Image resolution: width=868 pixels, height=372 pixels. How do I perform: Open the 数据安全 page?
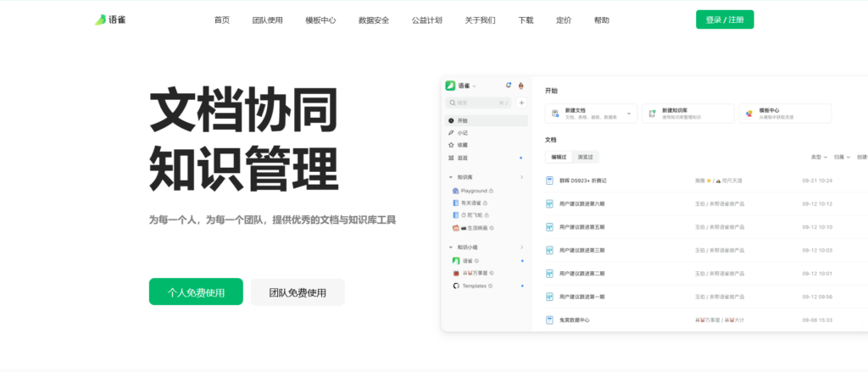tap(374, 20)
